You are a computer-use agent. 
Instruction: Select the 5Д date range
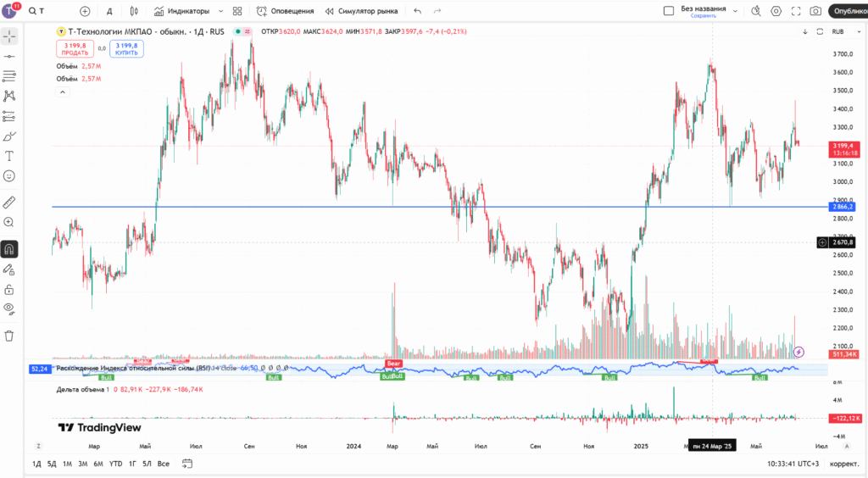tap(52, 464)
